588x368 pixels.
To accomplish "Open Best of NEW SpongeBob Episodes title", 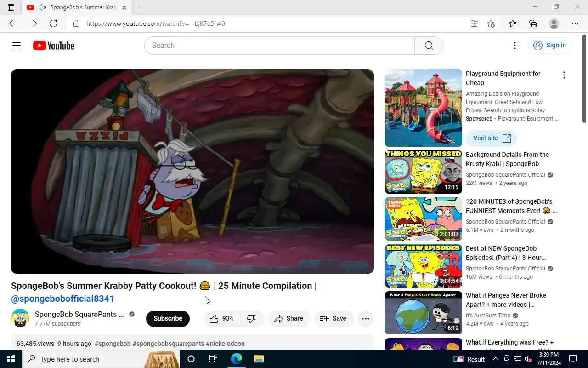I will point(506,253).
